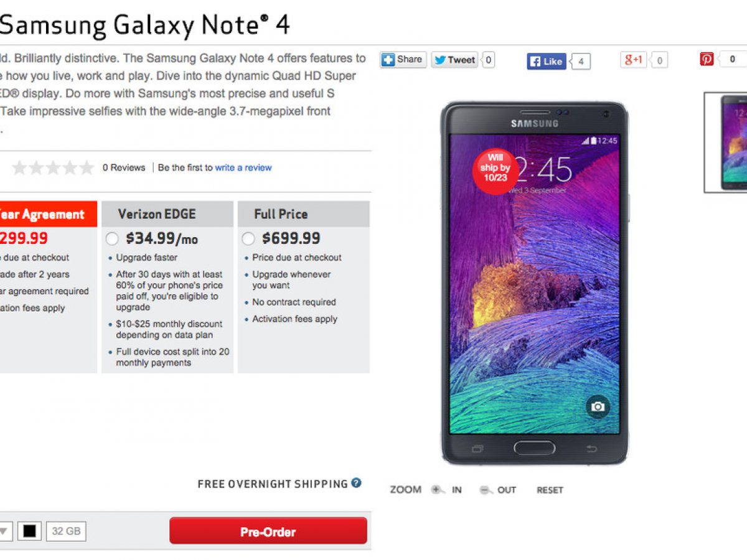Pick the black color swatch
This screenshot has width=747, height=560.
click(29, 531)
